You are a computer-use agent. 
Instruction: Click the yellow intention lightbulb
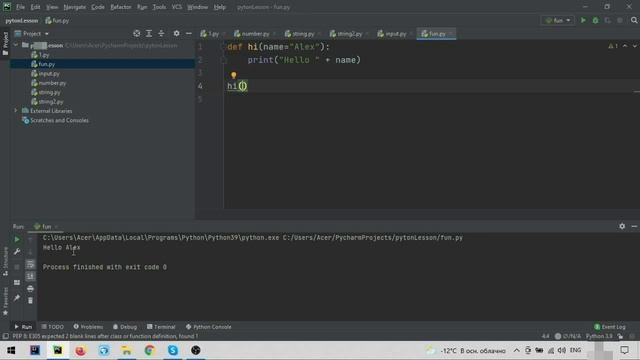[x=233, y=75]
